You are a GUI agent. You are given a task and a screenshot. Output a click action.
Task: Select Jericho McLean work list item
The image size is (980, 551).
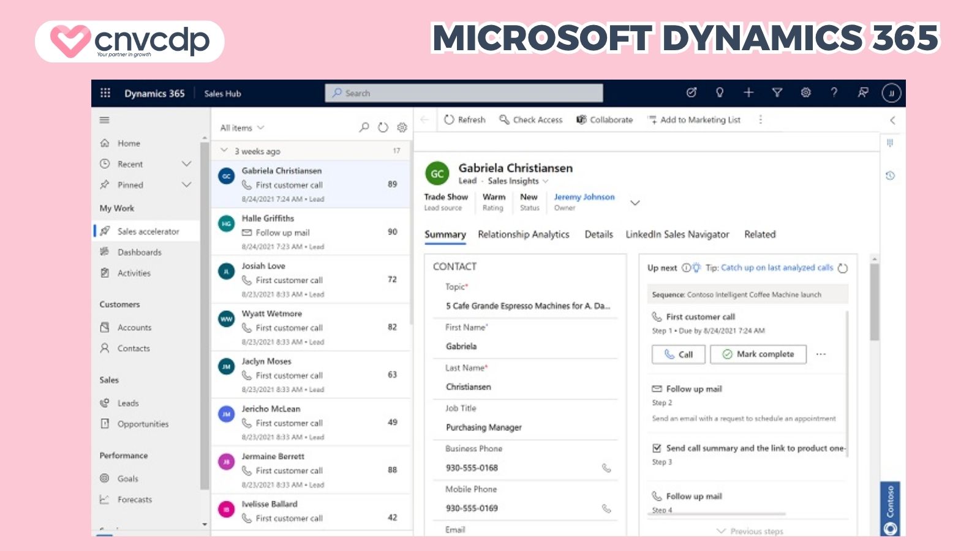pos(311,422)
